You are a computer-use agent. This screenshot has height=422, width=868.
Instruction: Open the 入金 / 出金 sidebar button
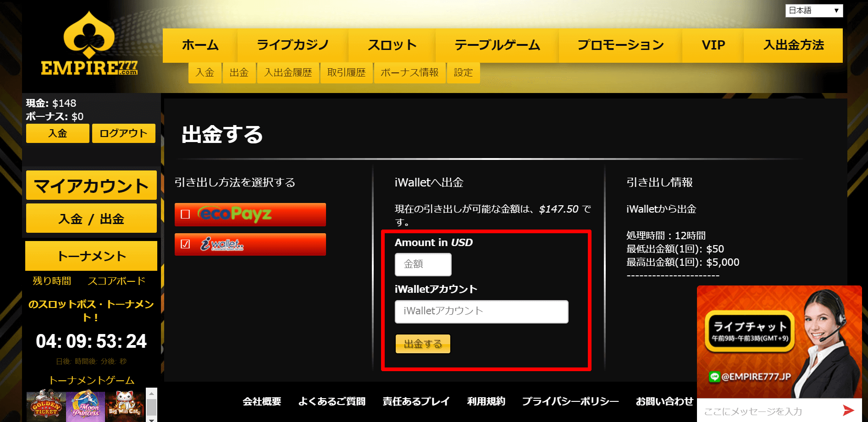tap(91, 219)
